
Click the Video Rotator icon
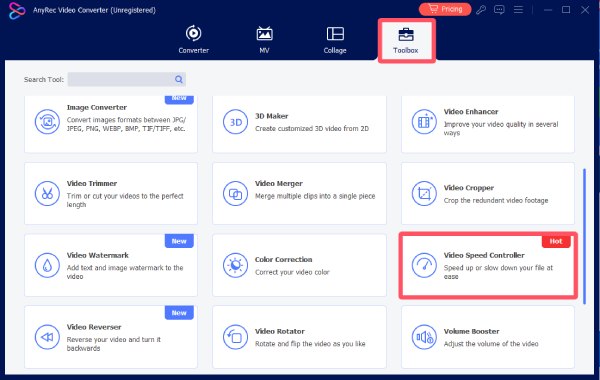[x=235, y=337]
